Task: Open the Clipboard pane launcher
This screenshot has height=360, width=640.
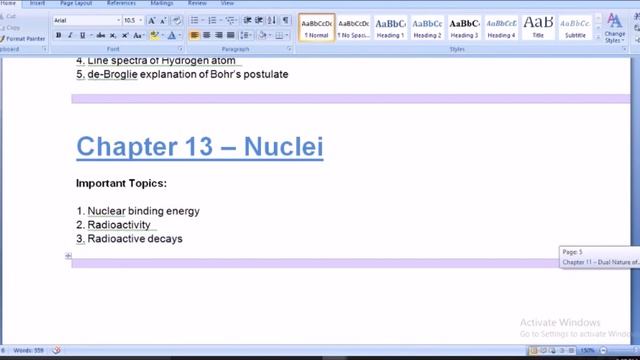Action: click(x=44, y=49)
